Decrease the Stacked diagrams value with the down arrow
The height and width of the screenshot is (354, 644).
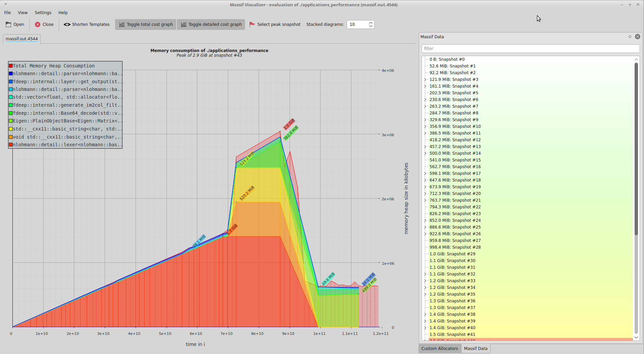click(371, 26)
